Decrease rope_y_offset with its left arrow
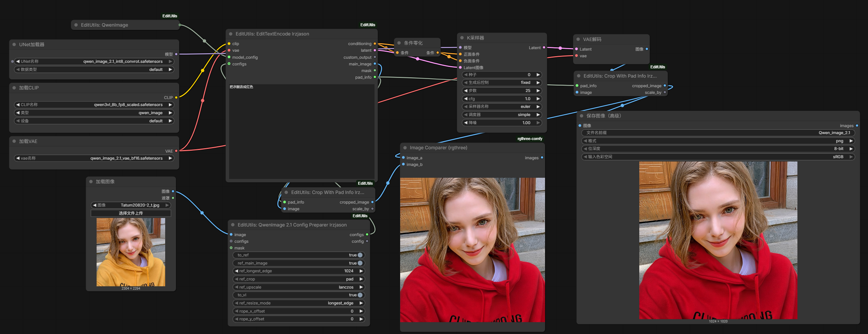The width and height of the screenshot is (868, 334). (236, 319)
